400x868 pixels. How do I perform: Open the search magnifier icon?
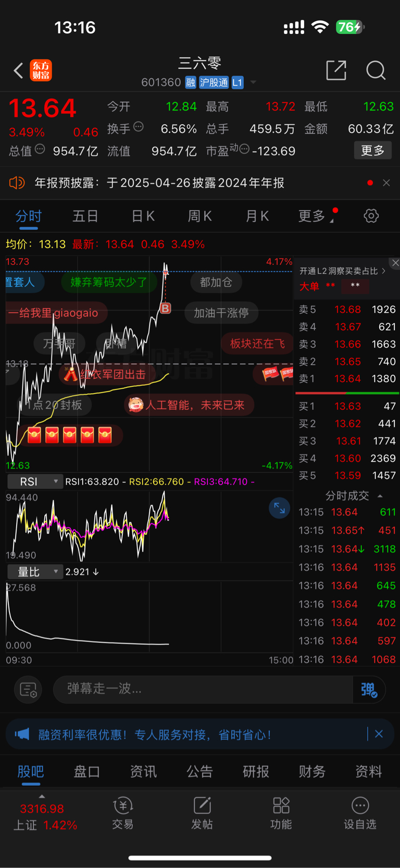pyautogui.click(x=376, y=70)
